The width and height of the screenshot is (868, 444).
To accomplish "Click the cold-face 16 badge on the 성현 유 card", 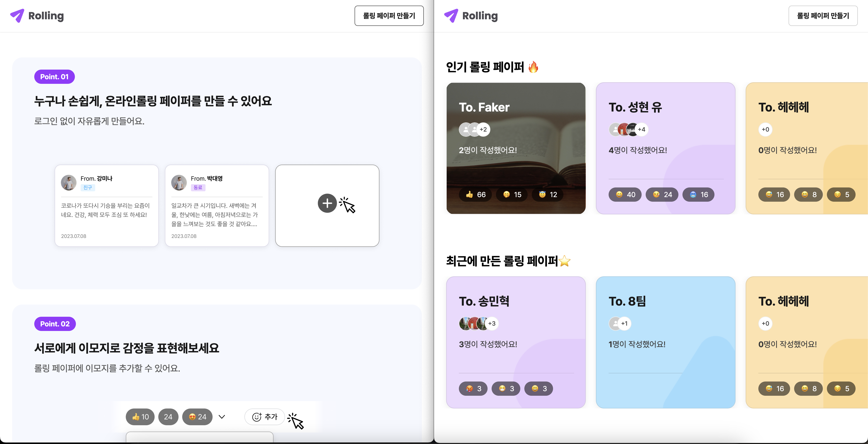I will coord(698,195).
